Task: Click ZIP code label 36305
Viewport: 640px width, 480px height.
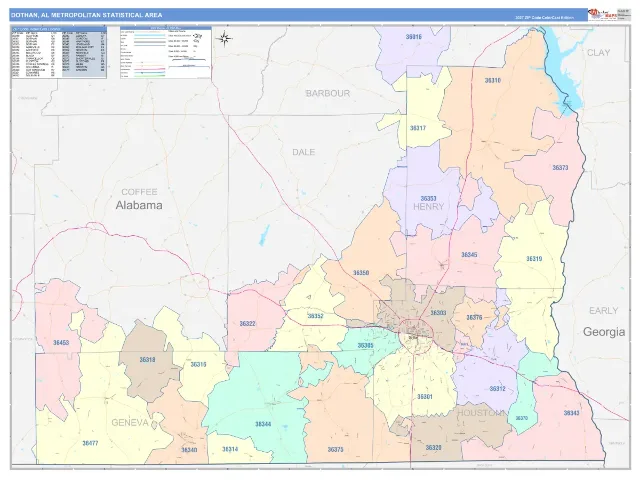Action: 365,346
